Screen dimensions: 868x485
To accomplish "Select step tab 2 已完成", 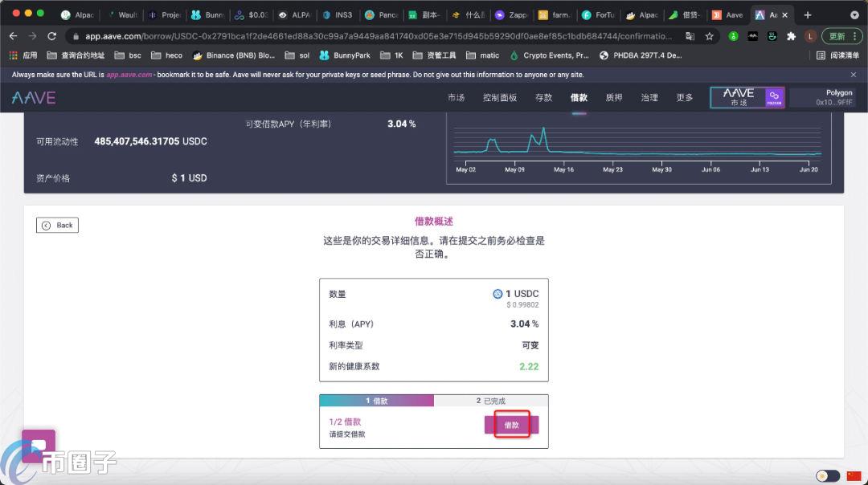I will [491, 401].
